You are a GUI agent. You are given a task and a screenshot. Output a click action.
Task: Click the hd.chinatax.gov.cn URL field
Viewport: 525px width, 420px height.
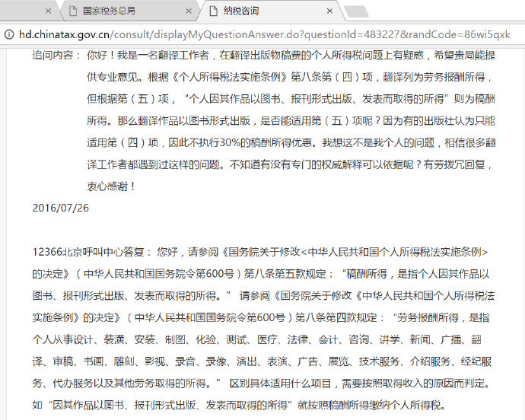[265, 34]
